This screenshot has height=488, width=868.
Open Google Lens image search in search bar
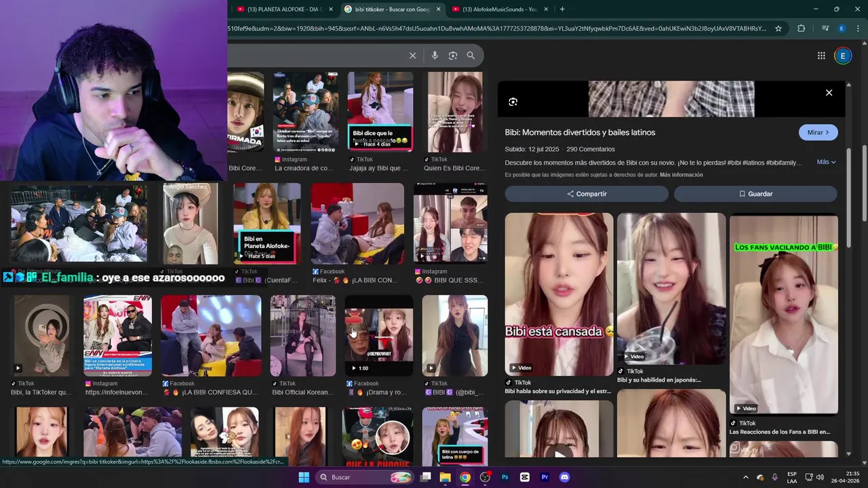tap(453, 56)
